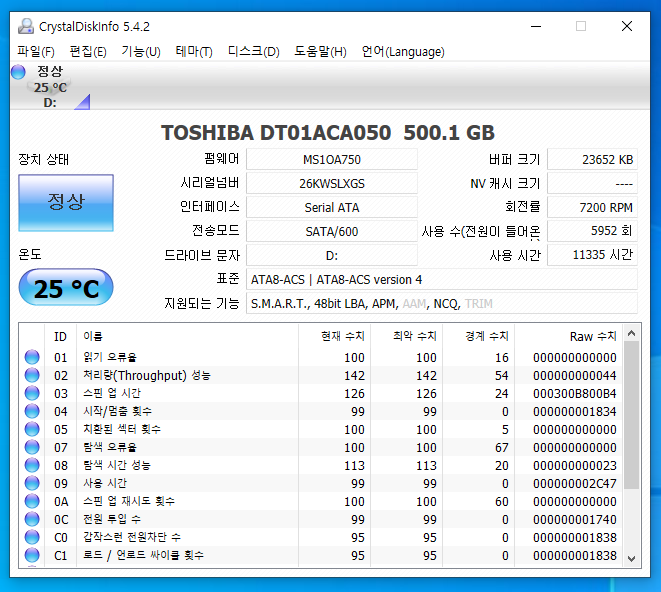
Task: Open the 편집(E) menu
Action: pos(88,51)
